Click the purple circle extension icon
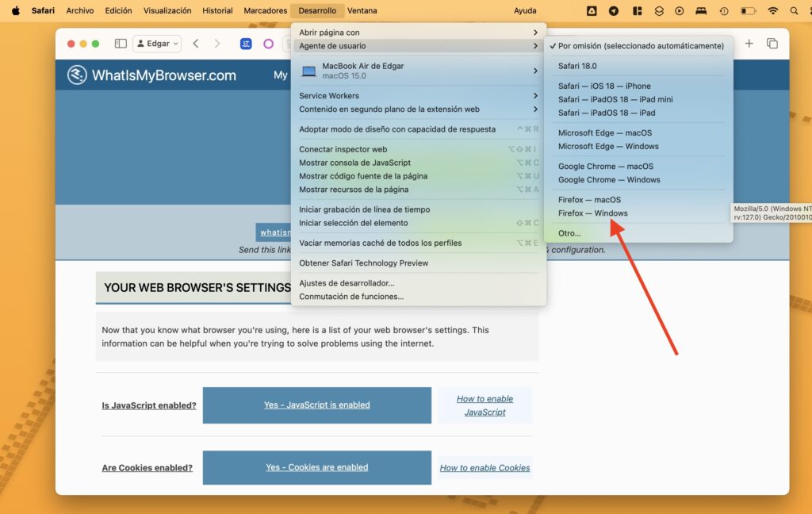This screenshot has height=514, width=812. [268, 44]
